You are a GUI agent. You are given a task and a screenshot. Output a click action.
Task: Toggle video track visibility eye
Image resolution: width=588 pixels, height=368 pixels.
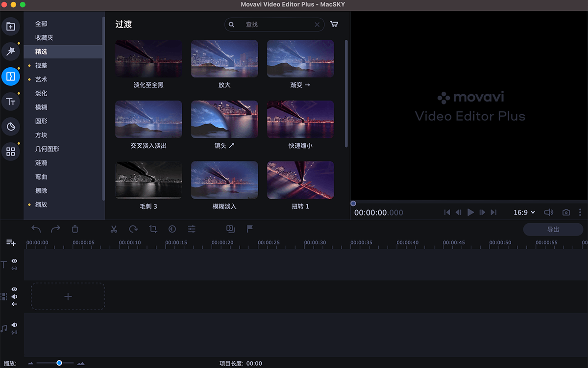[14, 289]
